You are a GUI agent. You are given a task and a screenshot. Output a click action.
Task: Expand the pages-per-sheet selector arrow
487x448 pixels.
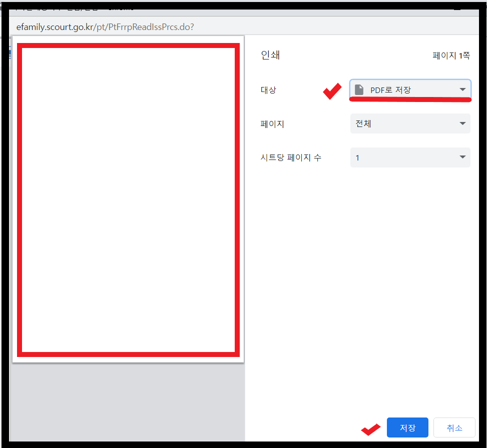click(463, 157)
